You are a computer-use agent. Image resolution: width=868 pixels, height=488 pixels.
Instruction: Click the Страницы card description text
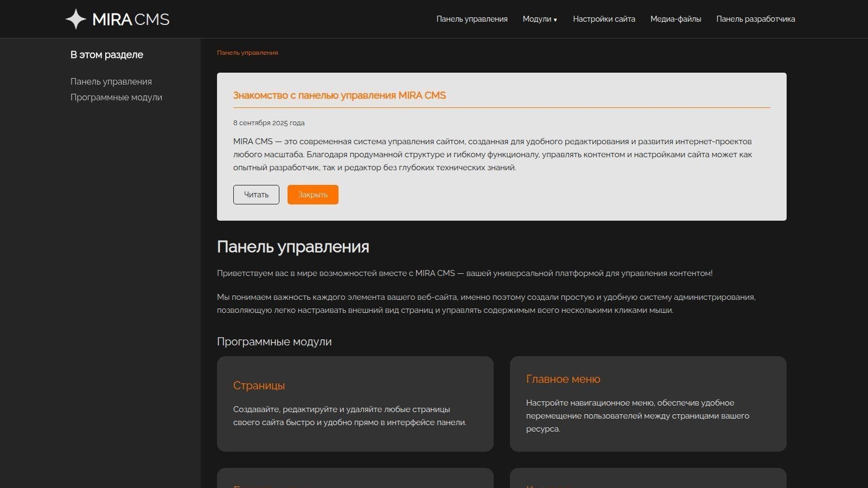[x=349, y=416]
